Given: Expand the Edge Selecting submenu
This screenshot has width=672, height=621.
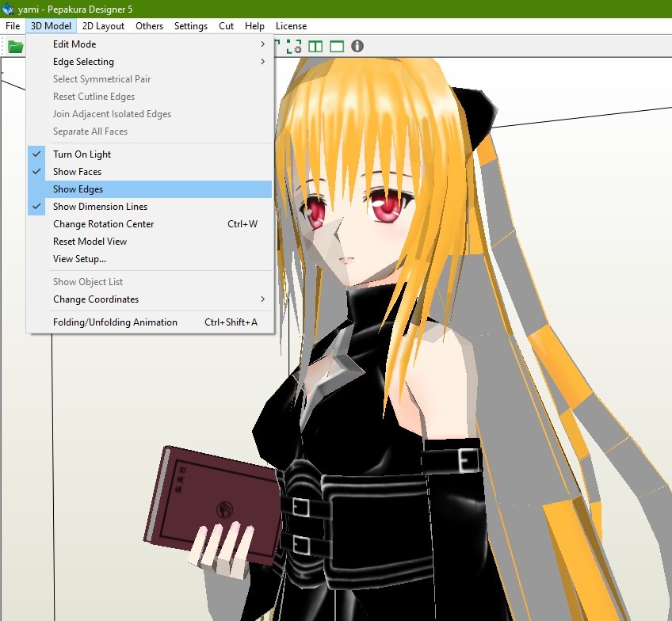Looking at the screenshot, I should (150, 62).
